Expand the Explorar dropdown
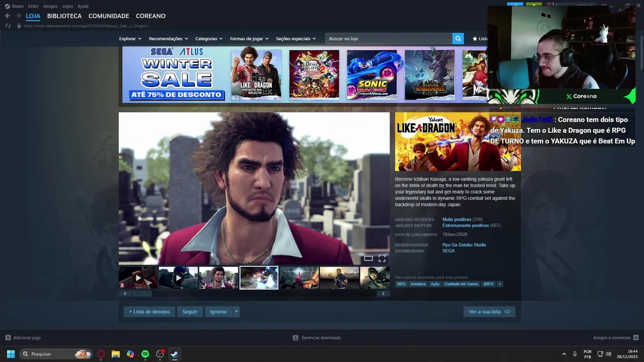This screenshot has width=644, height=362. point(130,39)
